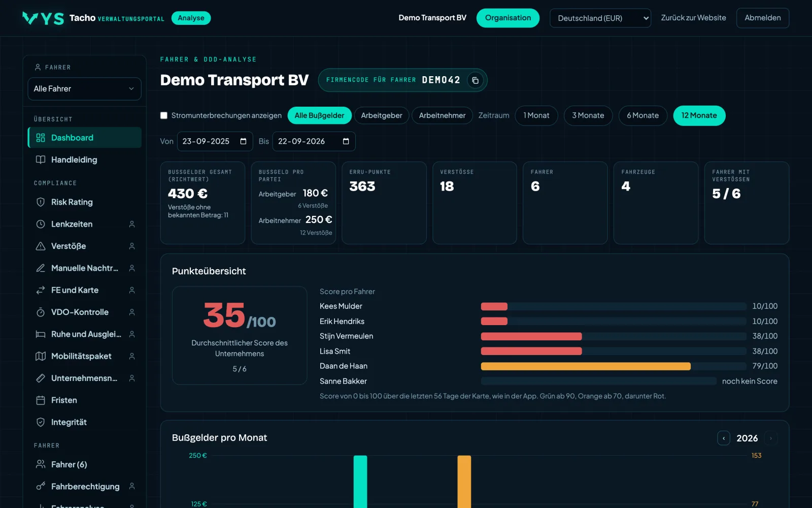Enable Stromunterbrechungen anzeigen checkbox
Viewport: 812px width, 508px height.
click(164, 115)
